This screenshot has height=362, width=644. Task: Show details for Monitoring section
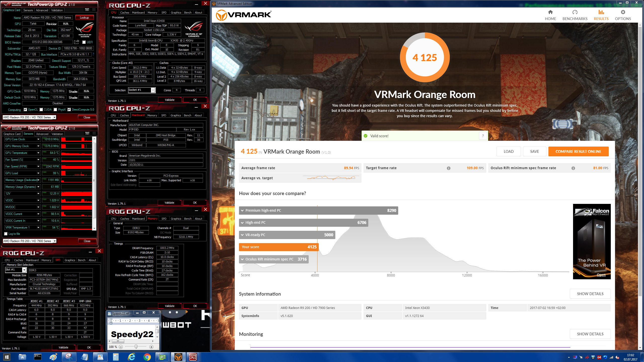point(590,334)
